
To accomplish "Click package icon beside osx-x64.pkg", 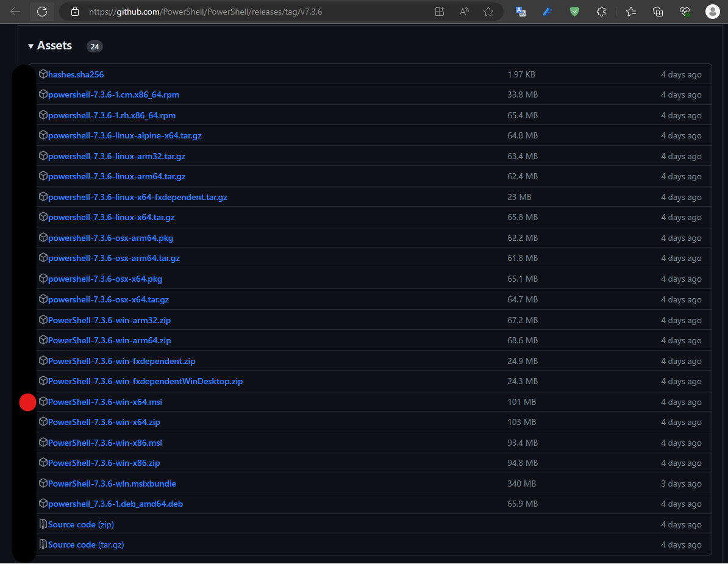I will coord(43,278).
